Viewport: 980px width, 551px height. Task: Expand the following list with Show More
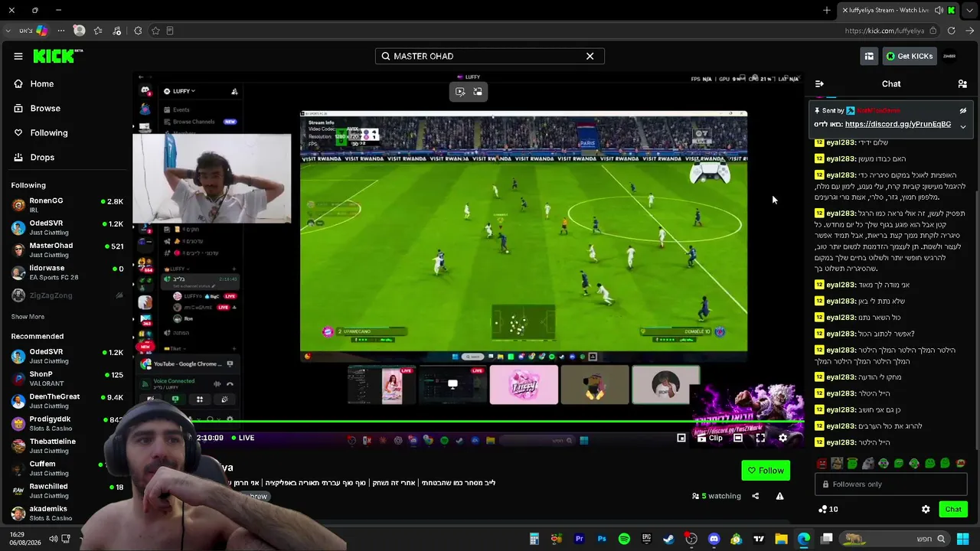[28, 317]
